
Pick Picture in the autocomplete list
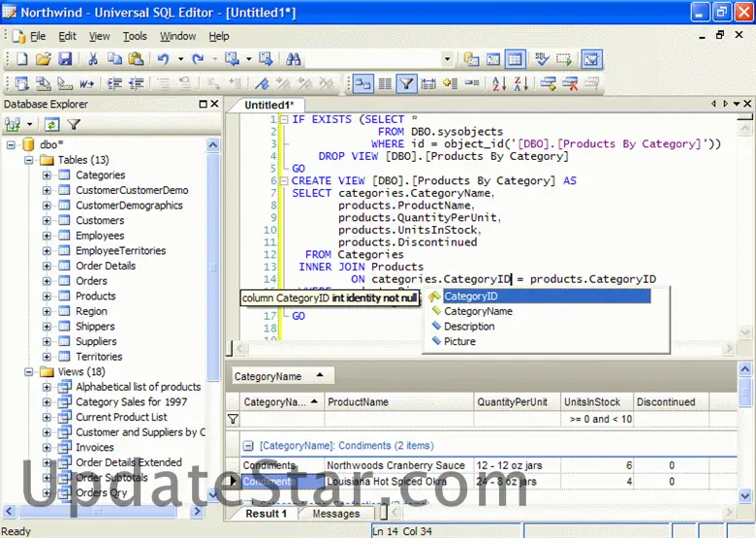(459, 341)
